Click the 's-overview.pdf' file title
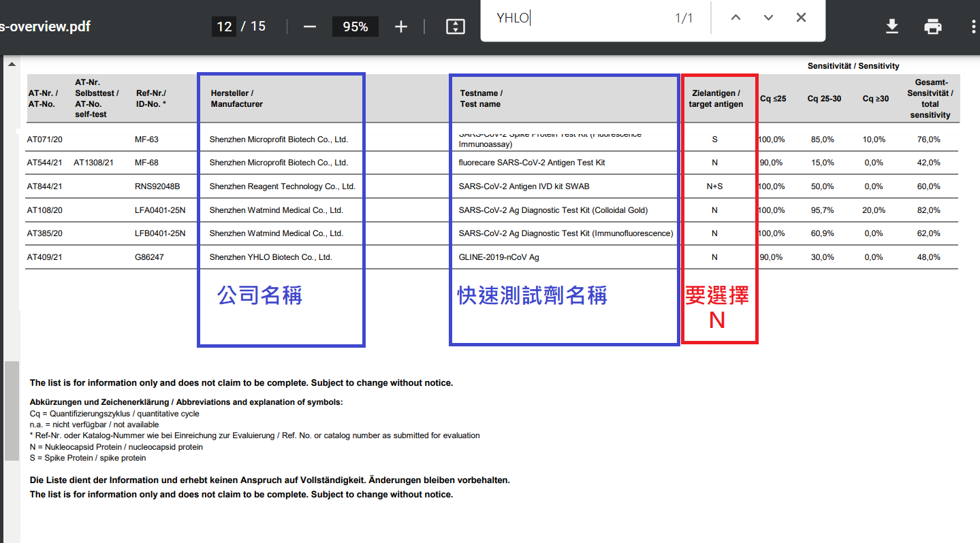The image size is (980, 543). tap(46, 27)
